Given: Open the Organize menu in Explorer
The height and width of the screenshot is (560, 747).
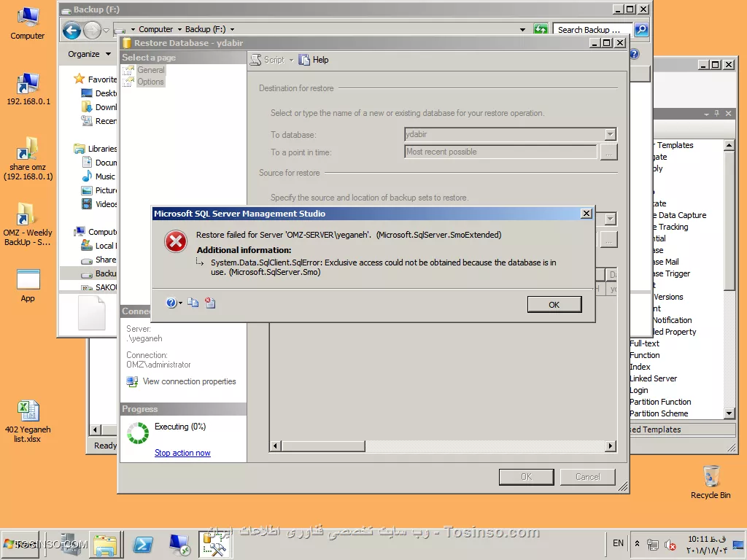Looking at the screenshot, I should [x=89, y=54].
